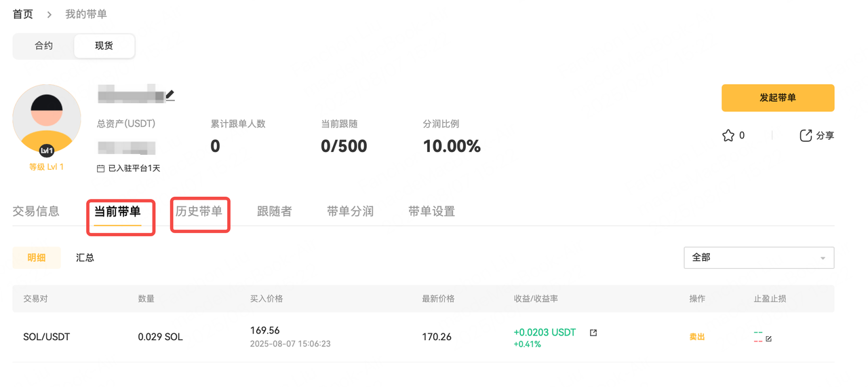The height and width of the screenshot is (387, 868).
Task: Click the 总资产(USDT) label
Action: [x=127, y=124]
